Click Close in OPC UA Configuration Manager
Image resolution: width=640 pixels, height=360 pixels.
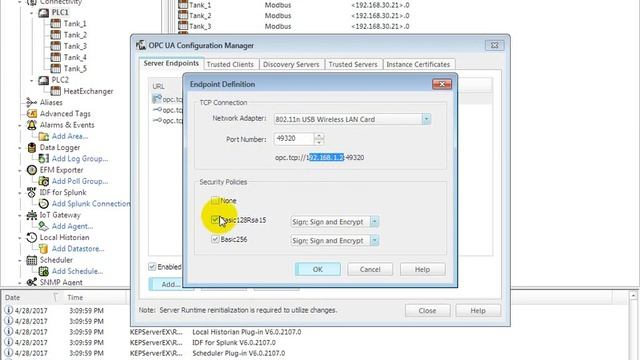click(x=427, y=311)
